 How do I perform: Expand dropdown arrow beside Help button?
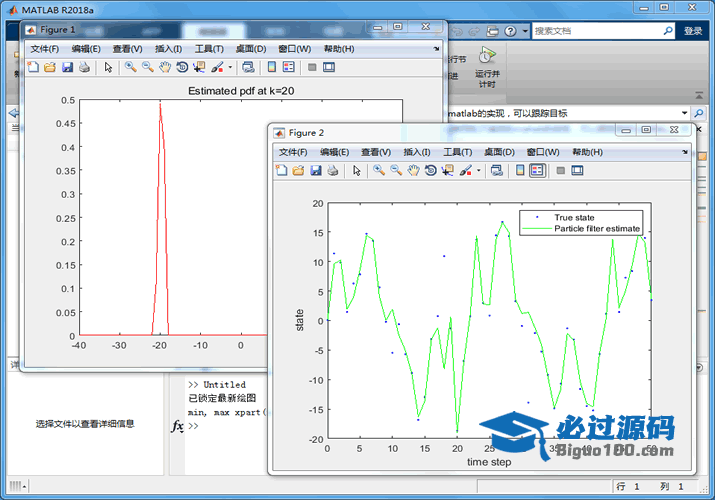525,31
